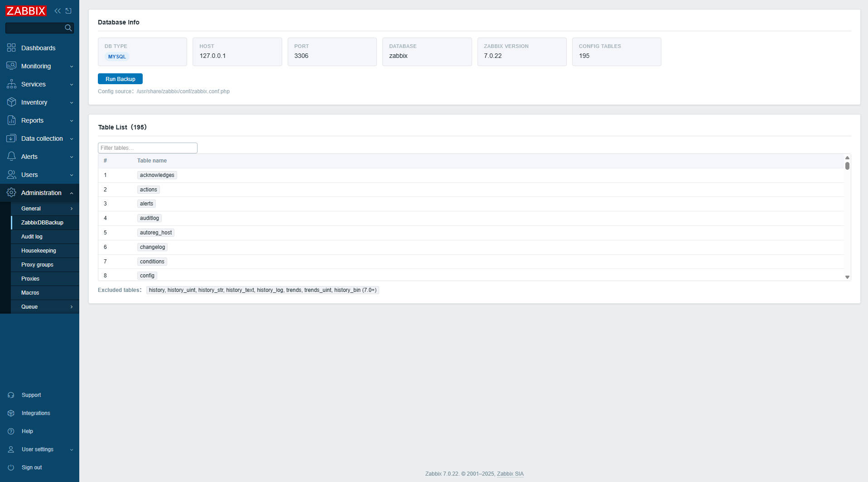Expand the Users menu chevron

click(72, 175)
